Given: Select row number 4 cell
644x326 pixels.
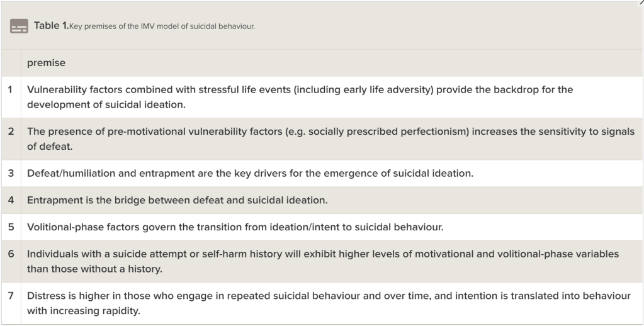Looking at the screenshot, I should pyautogui.click(x=11, y=200).
